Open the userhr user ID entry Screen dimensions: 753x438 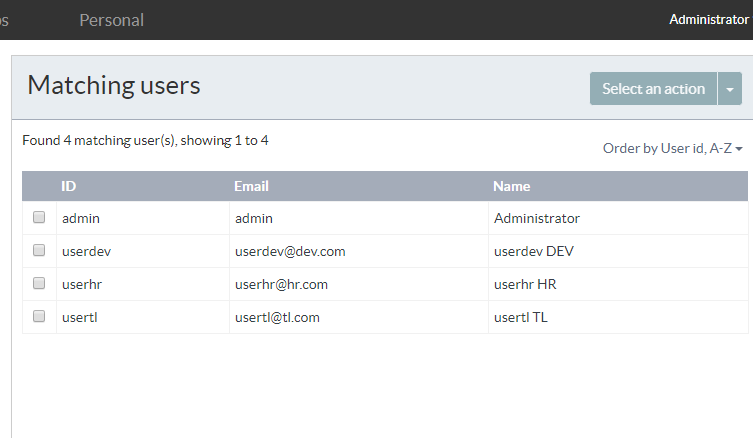pos(81,284)
